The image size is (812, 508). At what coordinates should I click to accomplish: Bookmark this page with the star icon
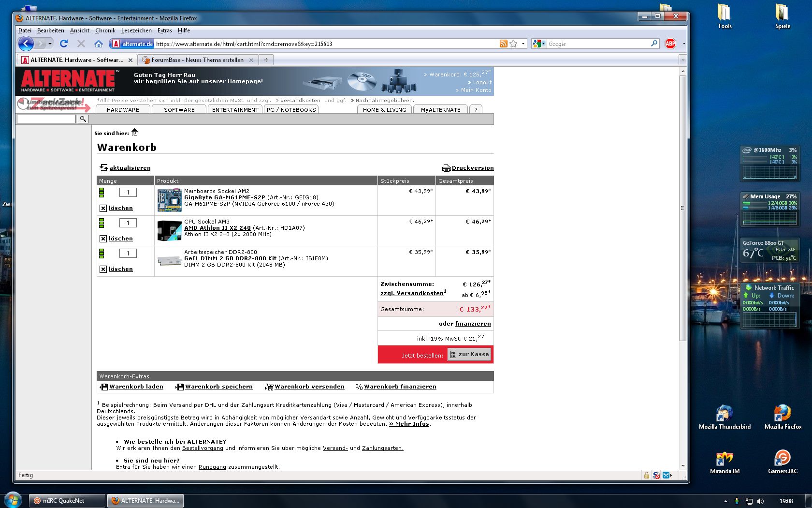[x=513, y=44]
